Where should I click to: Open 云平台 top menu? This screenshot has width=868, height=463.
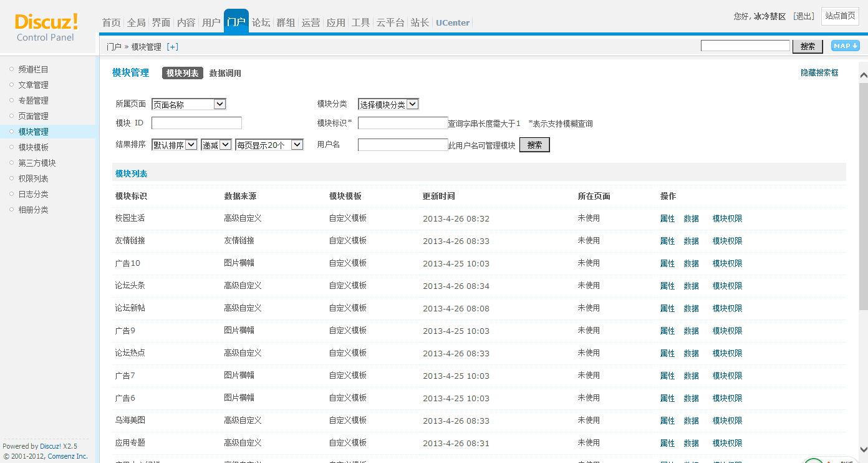point(390,22)
